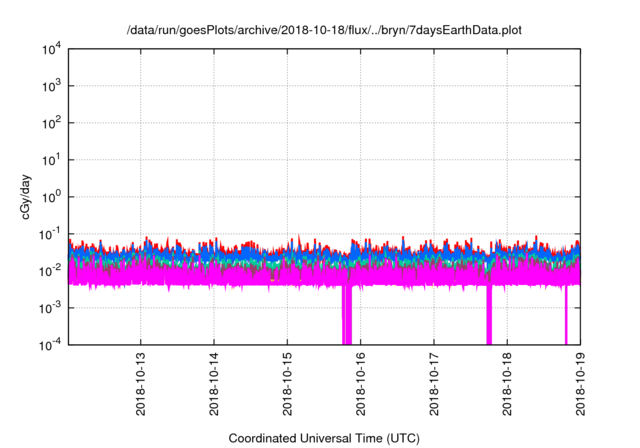Click the plot title file path
640x448 pixels.
(x=324, y=30)
